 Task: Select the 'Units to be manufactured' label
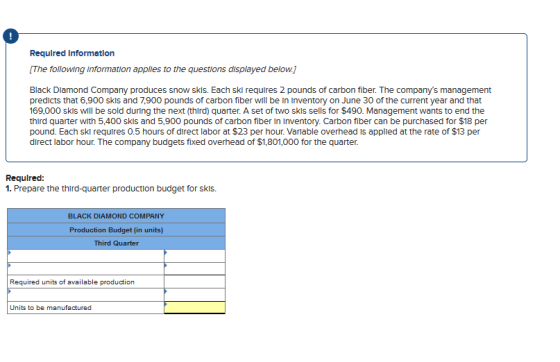coord(50,308)
